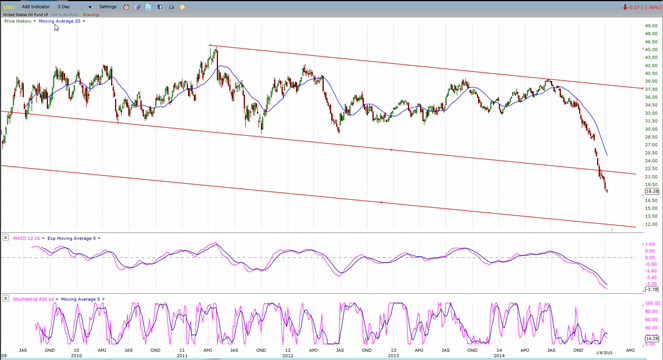Click the purple icon next to Settings
Screen dimensions: 663x360
pyautogui.click(x=137, y=7)
